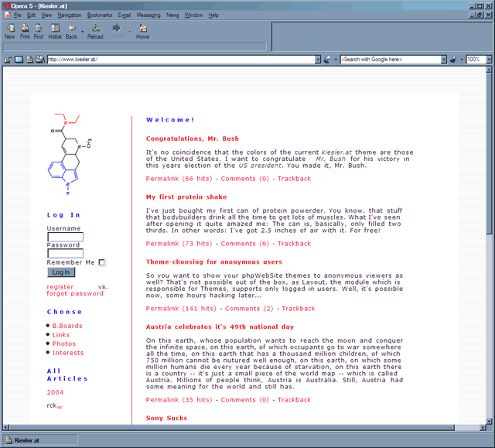Open the Find tool in toolbar

38,29
